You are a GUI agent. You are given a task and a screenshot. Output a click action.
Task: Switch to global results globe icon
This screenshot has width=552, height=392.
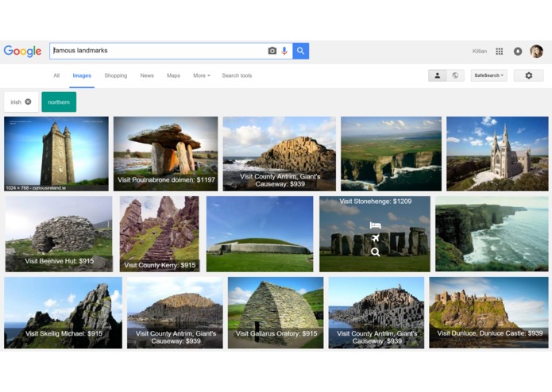tap(455, 75)
